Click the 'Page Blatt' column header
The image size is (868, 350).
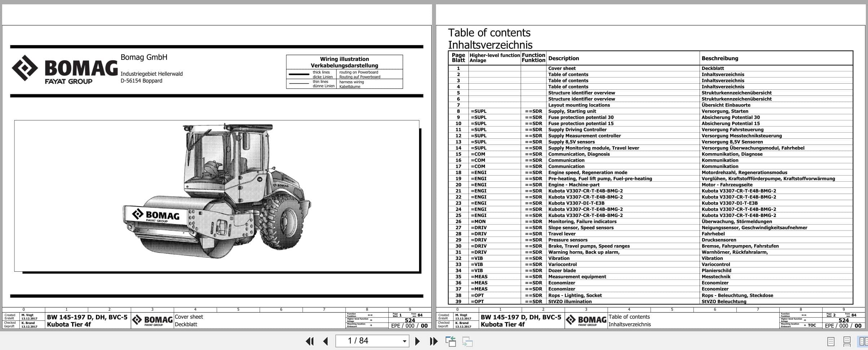458,58
